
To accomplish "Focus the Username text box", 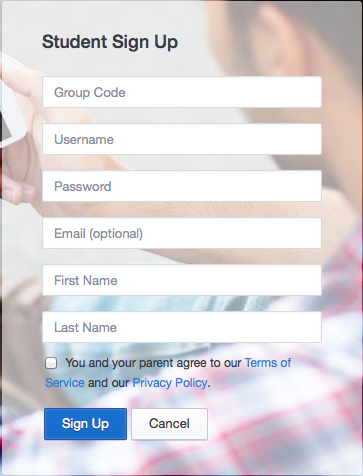I will pyautogui.click(x=182, y=139).
